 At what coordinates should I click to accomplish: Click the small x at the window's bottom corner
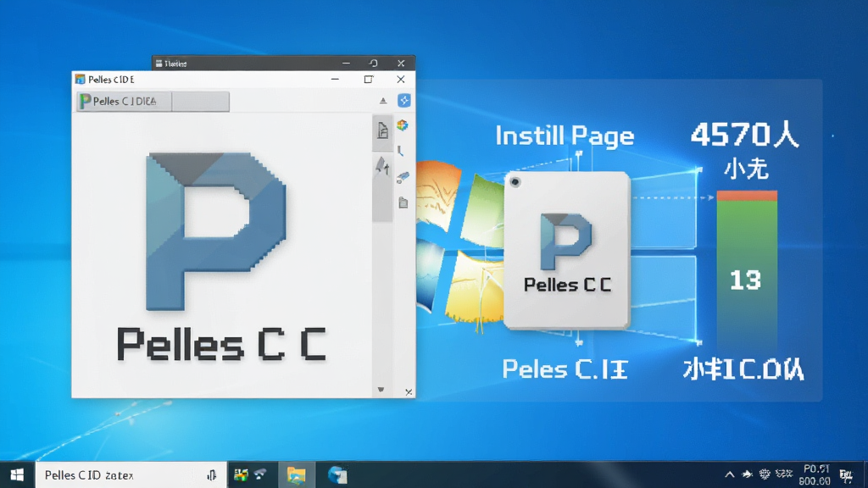[x=409, y=391]
